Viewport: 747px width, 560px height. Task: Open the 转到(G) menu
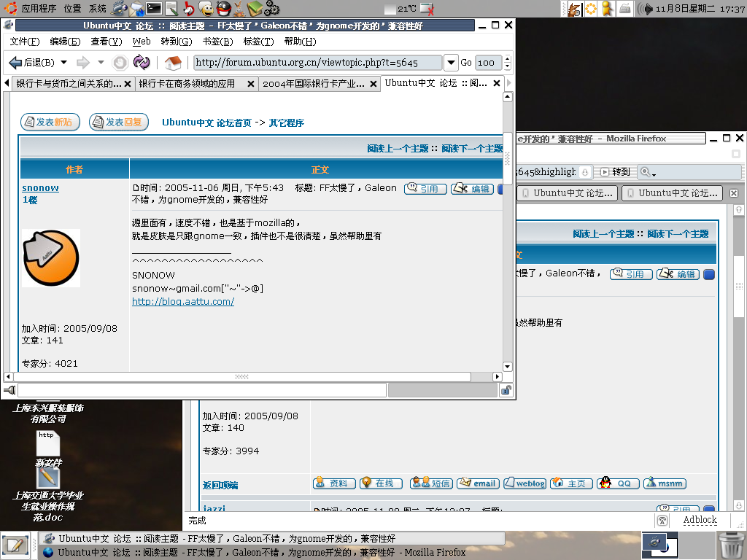click(177, 42)
